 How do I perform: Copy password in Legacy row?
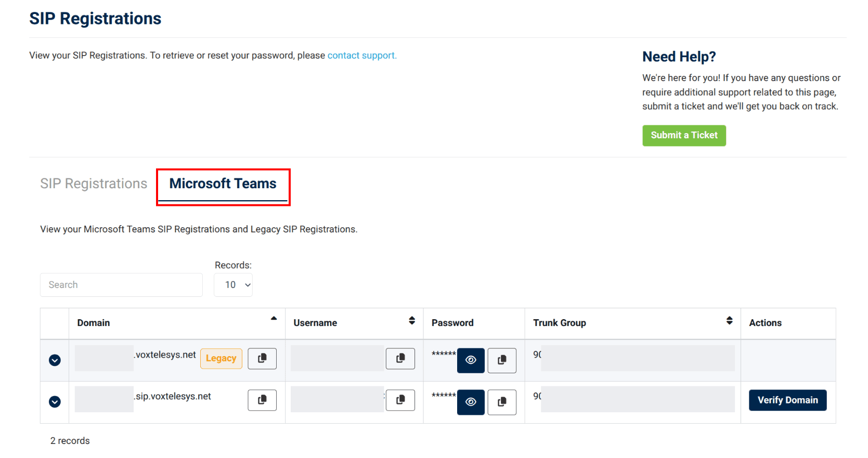pos(502,360)
